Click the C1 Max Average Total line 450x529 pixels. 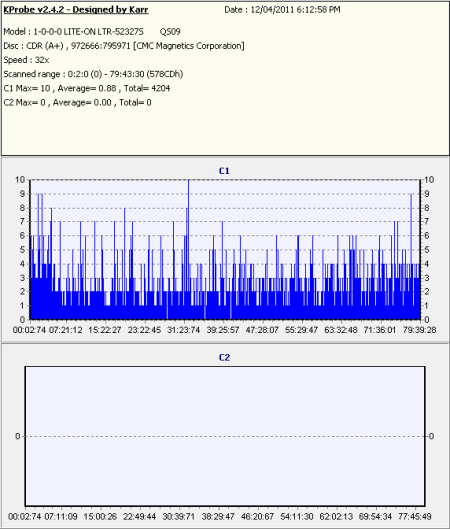coord(87,88)
